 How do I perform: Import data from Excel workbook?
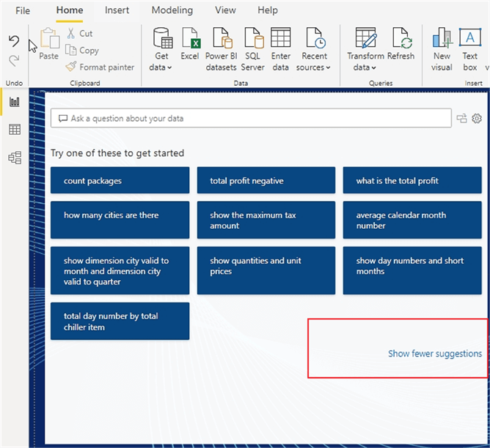[x=190, y=43]
